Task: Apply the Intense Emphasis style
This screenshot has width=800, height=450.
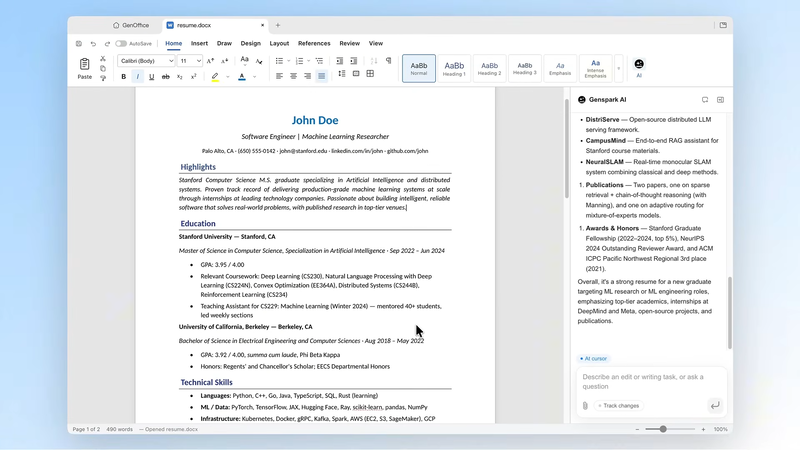Action: click(x=595, y=68)
